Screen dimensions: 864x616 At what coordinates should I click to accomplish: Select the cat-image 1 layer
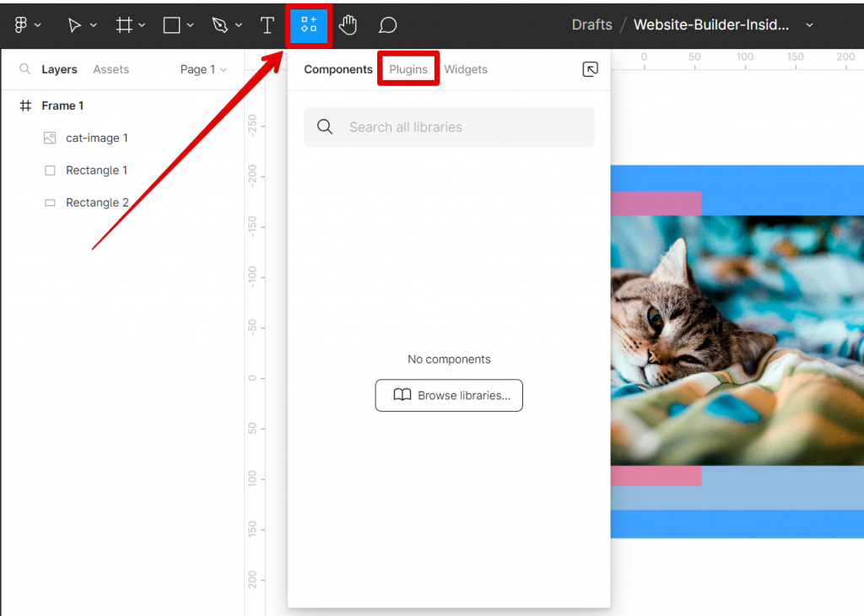click(x=95, y=138)
